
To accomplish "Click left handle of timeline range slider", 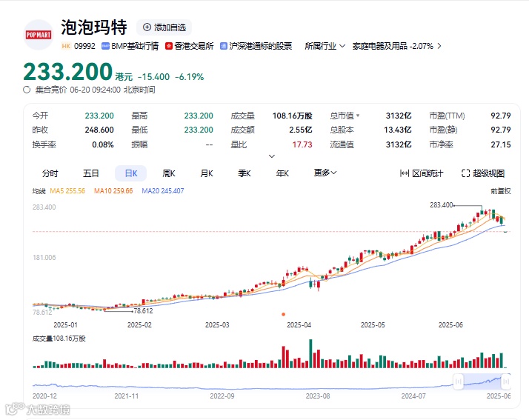I will 458,382.
